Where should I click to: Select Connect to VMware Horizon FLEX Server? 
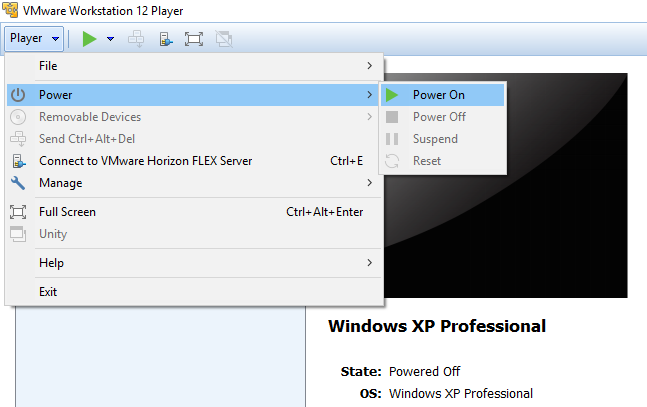click(192, 161)
